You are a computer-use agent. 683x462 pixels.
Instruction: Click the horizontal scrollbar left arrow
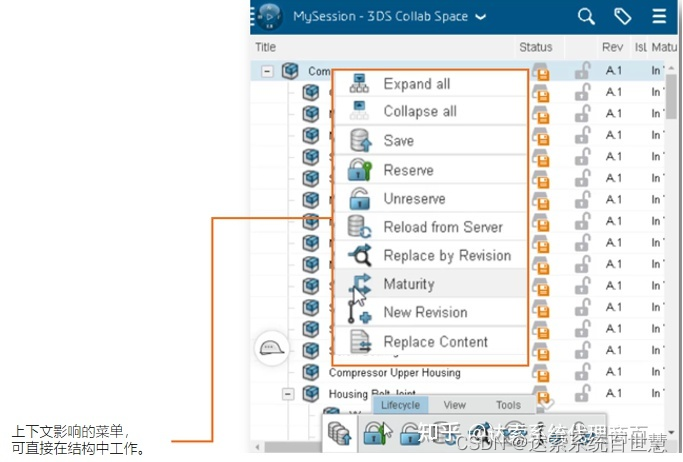257,447
